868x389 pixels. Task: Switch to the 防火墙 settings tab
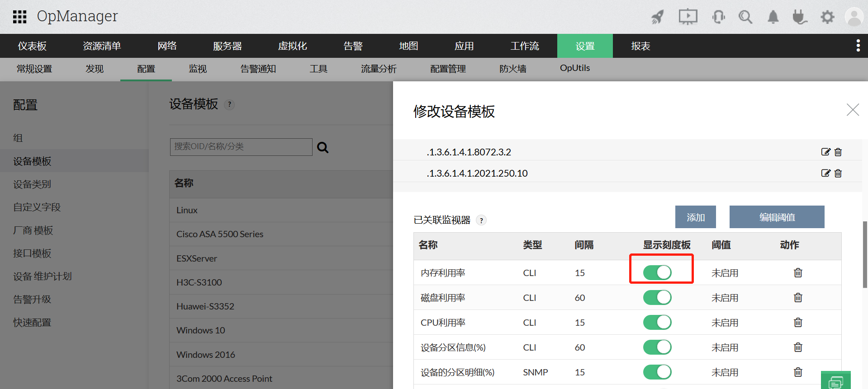coord(513,69)
